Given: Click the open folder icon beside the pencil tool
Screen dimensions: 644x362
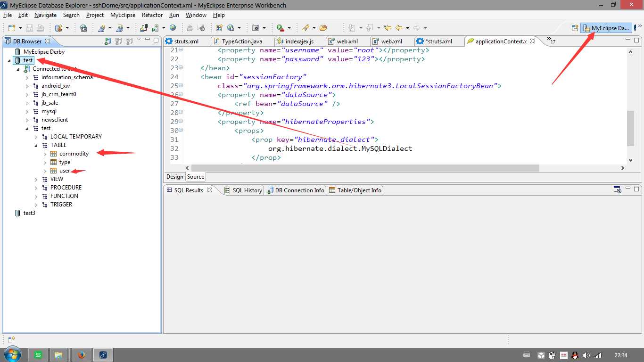Looking at the screenshot, I should point(323,28).
